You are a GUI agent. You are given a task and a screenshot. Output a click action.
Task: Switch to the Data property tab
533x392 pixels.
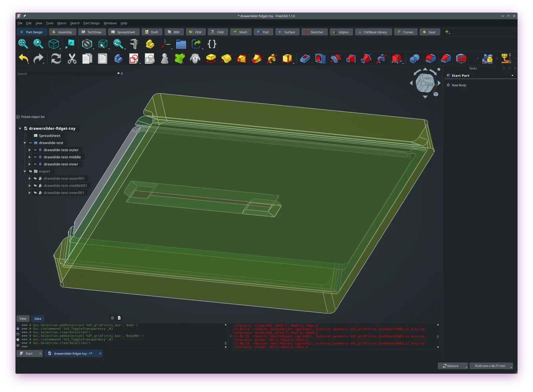38,319
